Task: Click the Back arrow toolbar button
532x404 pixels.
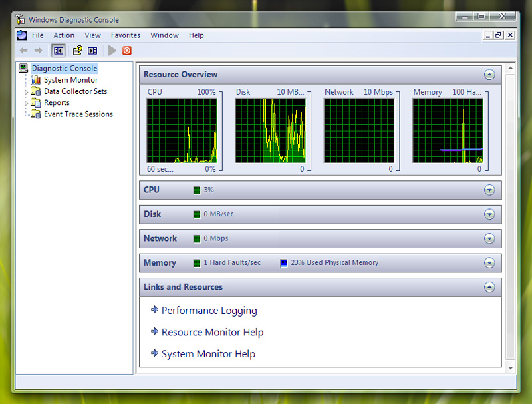Action: (24, 51)
